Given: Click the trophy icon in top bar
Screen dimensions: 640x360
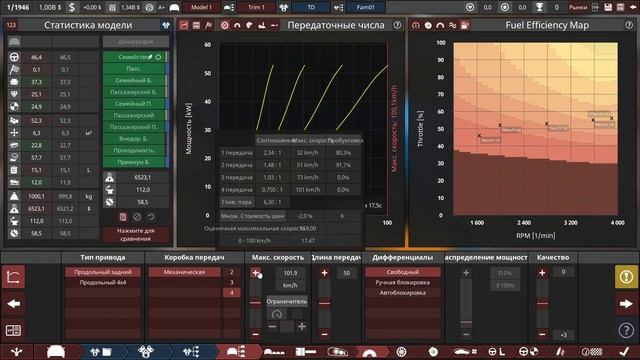Looking at the screenshot, I should pos(540,7).
